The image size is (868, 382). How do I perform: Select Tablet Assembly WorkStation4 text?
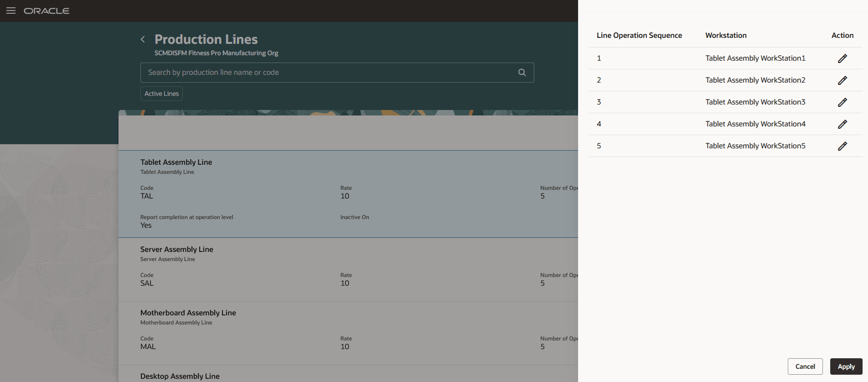[755, 124]
